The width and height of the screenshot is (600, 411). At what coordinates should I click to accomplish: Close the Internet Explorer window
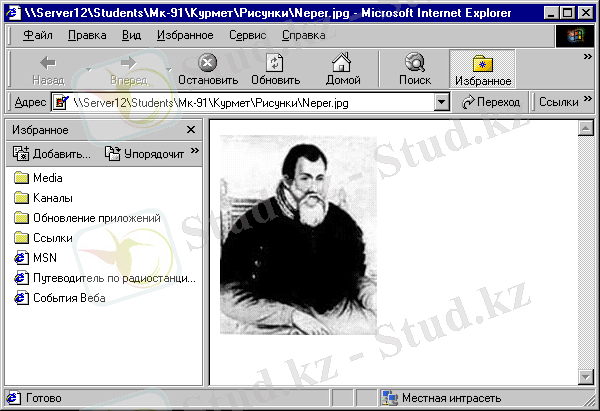pos(585,13)
